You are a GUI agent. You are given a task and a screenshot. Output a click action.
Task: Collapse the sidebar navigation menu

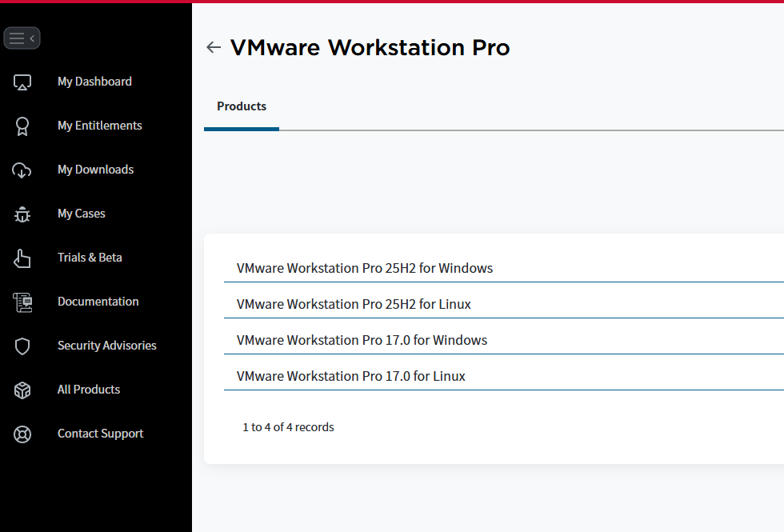coord(22,38)
